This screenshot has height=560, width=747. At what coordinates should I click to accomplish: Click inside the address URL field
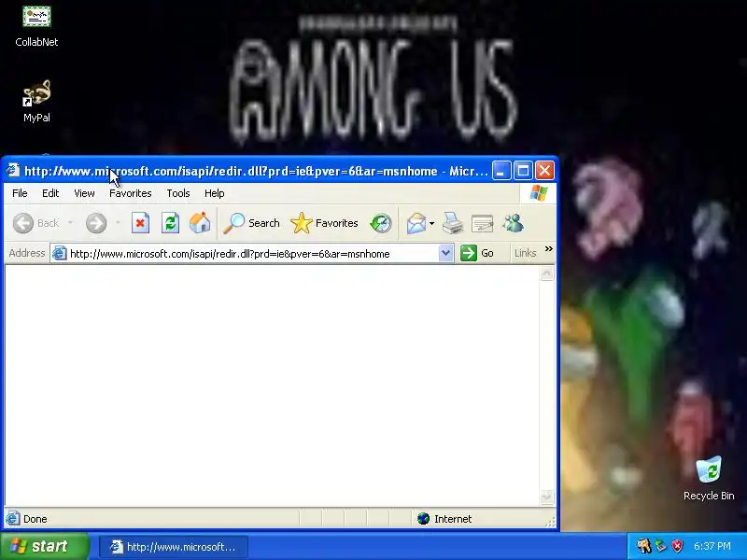point(252,253)
